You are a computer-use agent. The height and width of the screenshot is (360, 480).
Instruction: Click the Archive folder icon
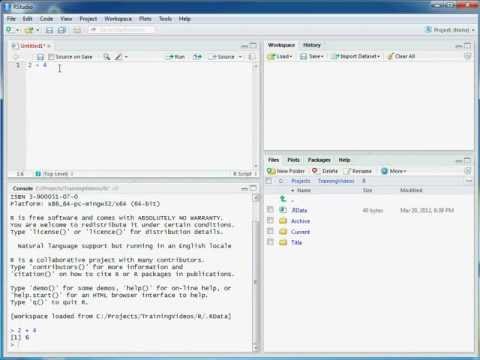pyautogui.click(x=283, y=221)
